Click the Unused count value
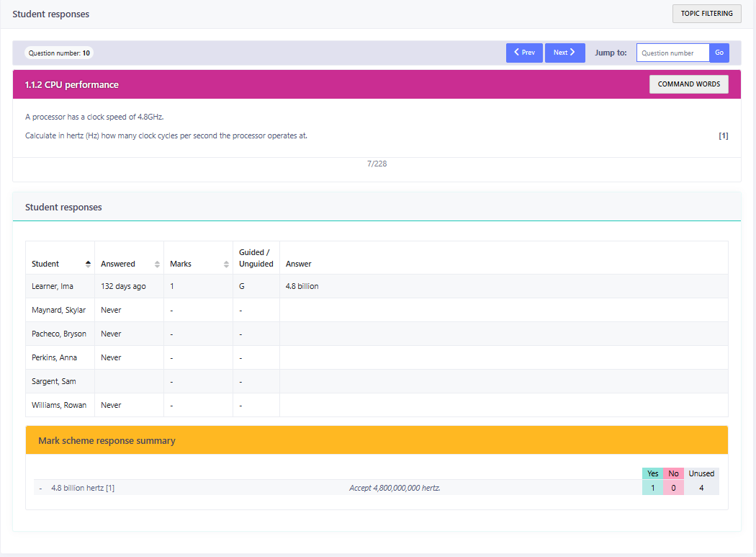 click(701, 488)
